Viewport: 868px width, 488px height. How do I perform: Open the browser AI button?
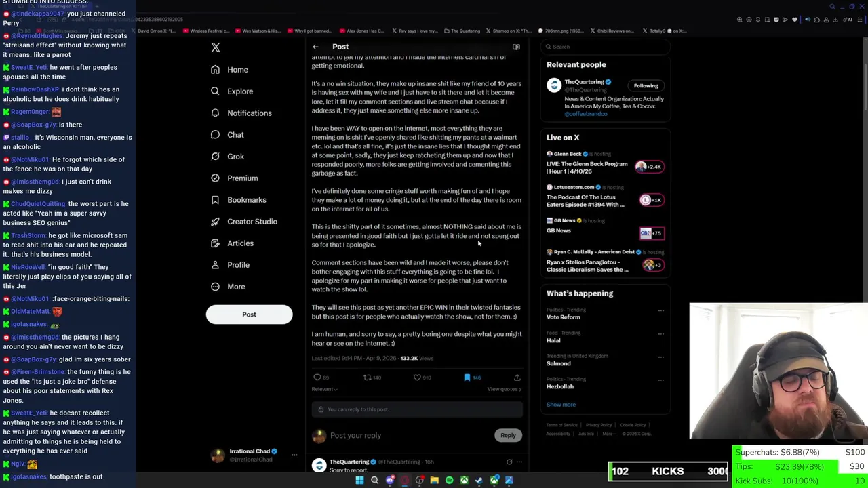tap(848, 20)
